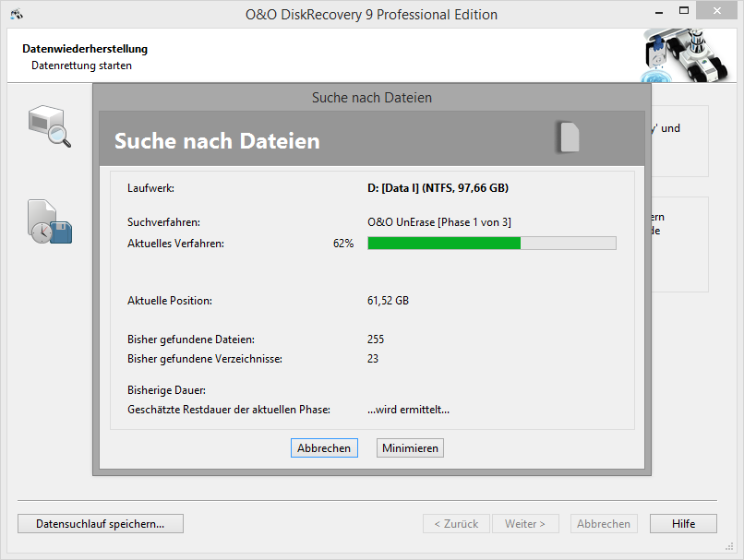This screenshot has width=744, height=560.
Task: Click the '61,52 GB' position value
Action: 388,301
